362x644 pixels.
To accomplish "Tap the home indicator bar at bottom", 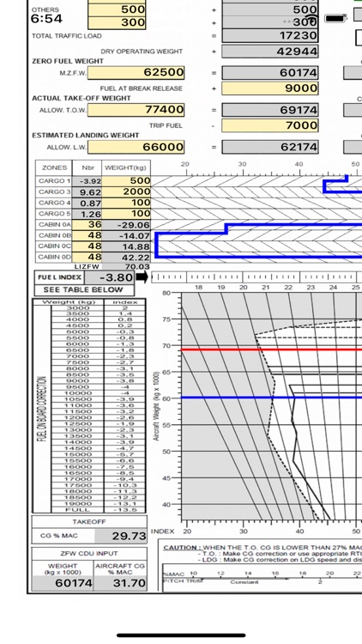I will pos(181,635).
